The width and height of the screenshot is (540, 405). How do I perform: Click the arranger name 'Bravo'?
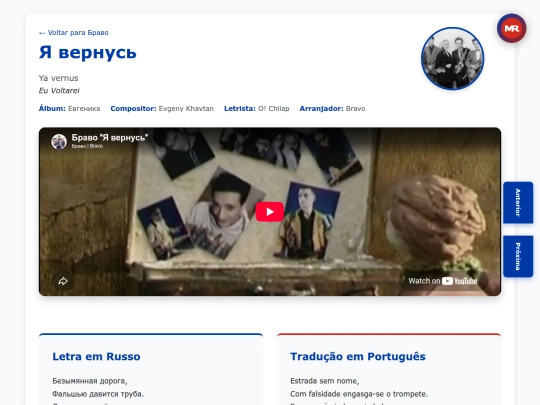pyautogui.click(x=355, y=109)
